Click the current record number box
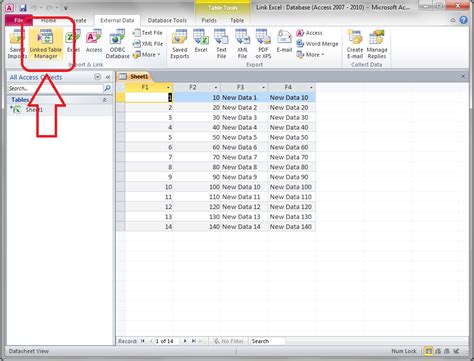This screenshot has height=361, width=474. (x=167, y=341)
